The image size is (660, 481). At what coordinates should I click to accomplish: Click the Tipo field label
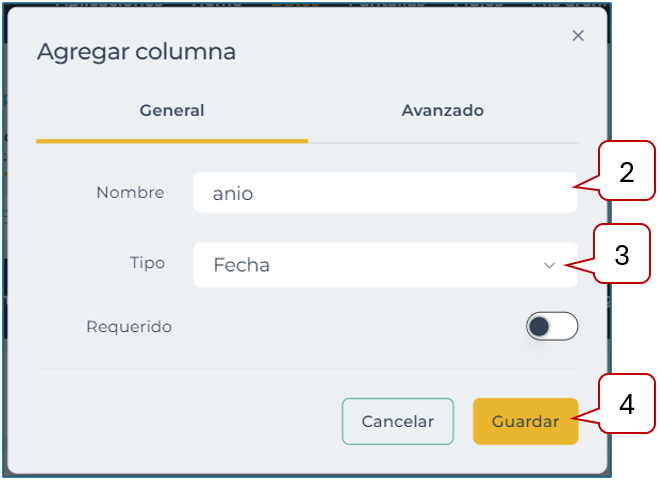pyautogui.click(x=148, y=263)
